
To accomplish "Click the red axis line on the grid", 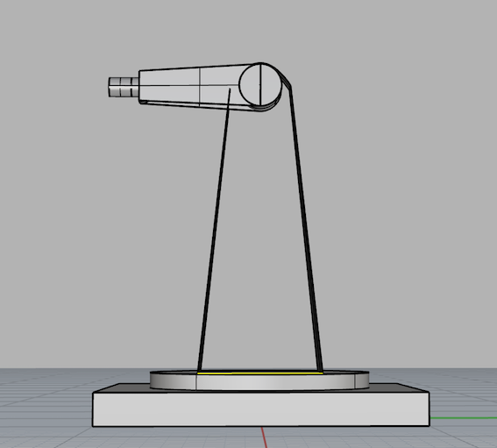I will [x=264, y=437].
